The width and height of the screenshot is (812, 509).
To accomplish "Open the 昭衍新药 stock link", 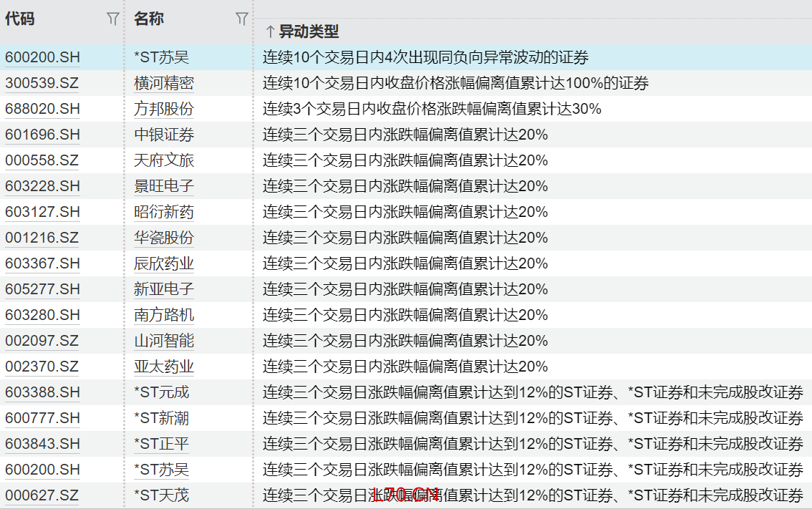I will point(164,213).
